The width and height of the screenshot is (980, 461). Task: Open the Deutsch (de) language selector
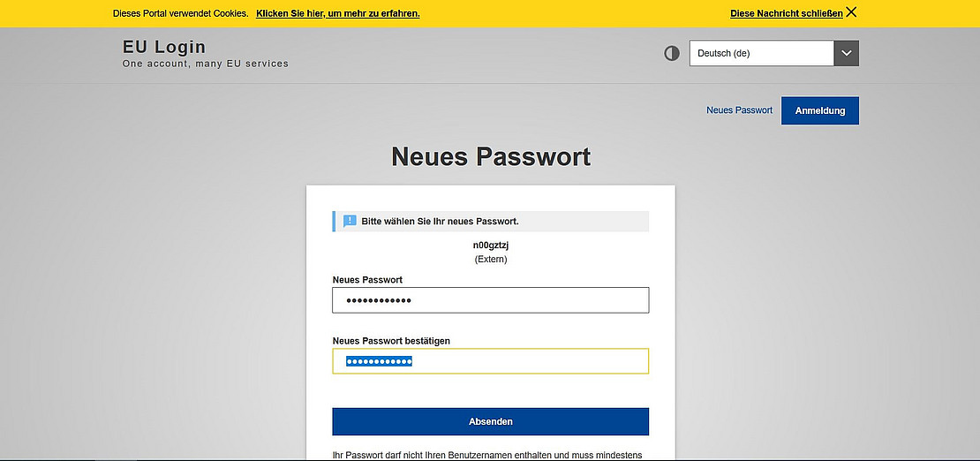[x=761, y=53]
